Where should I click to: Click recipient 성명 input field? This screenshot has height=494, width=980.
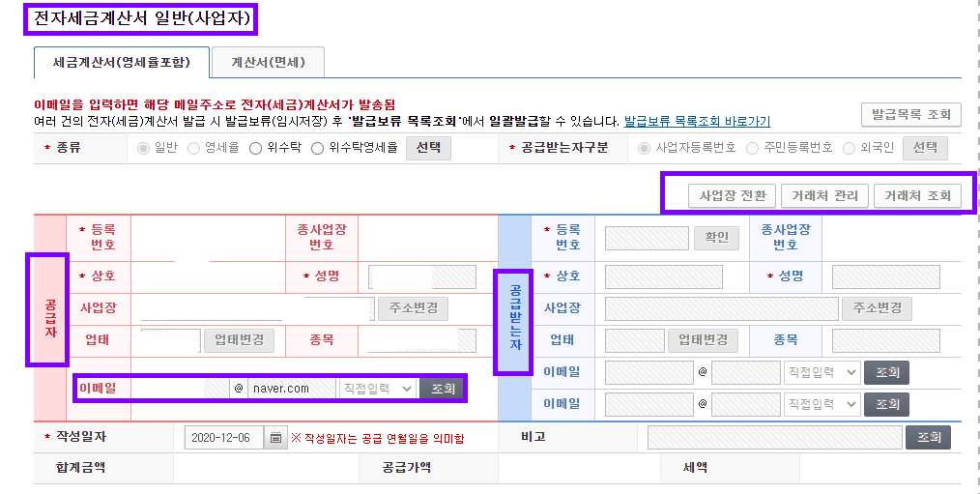tap(885, 276)
